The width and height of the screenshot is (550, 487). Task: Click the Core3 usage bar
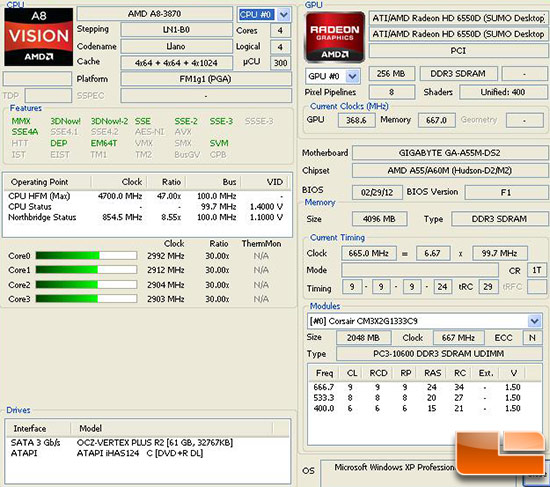[86, 299]
